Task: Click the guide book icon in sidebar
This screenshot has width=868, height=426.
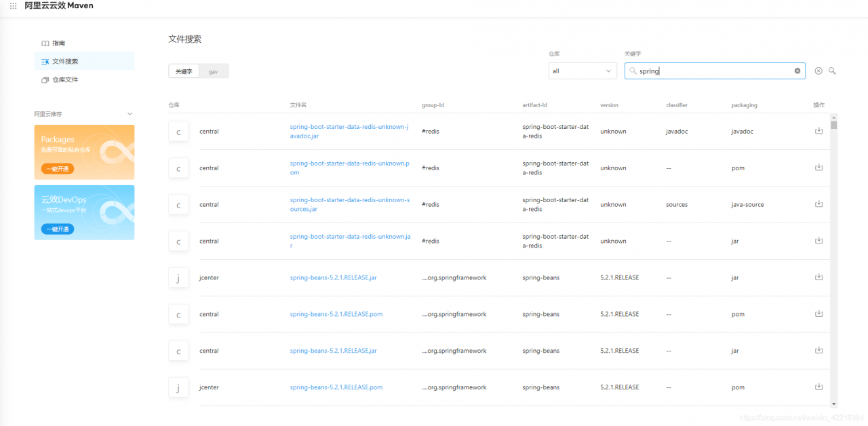Action: click(x=45, y=43)
